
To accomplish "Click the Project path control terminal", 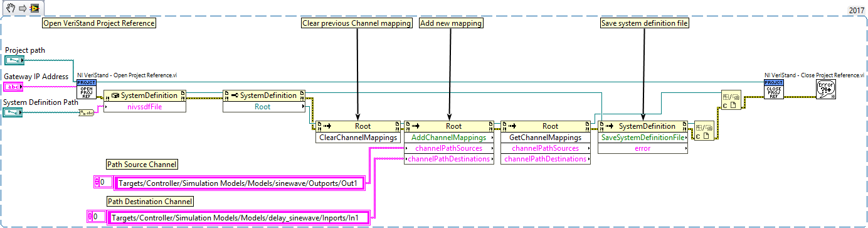I will pyautogui.click(x=14, y=60).
